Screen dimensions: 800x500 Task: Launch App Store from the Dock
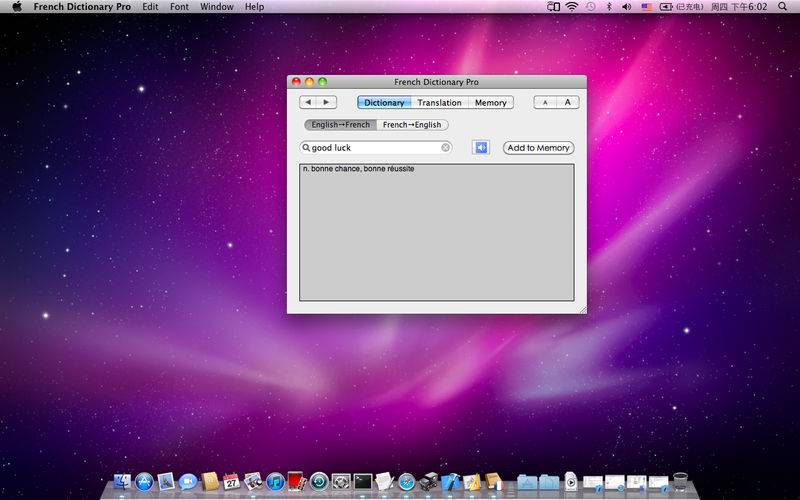point(144,482)
